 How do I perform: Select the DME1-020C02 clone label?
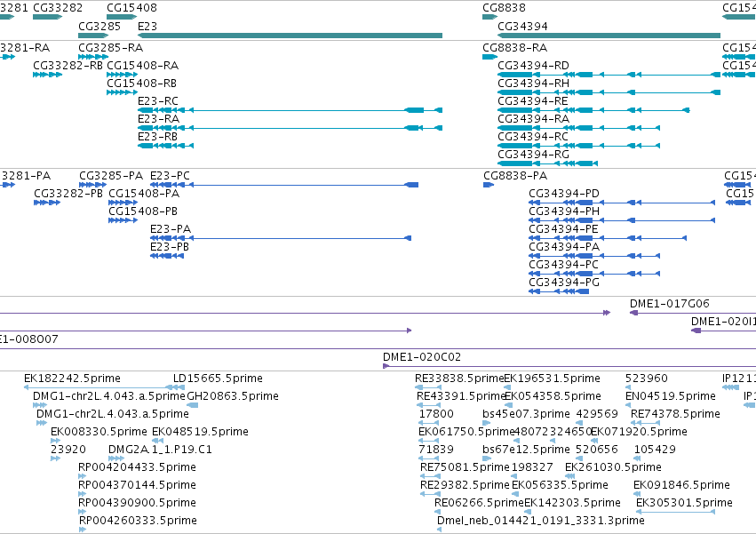[422, 357]
